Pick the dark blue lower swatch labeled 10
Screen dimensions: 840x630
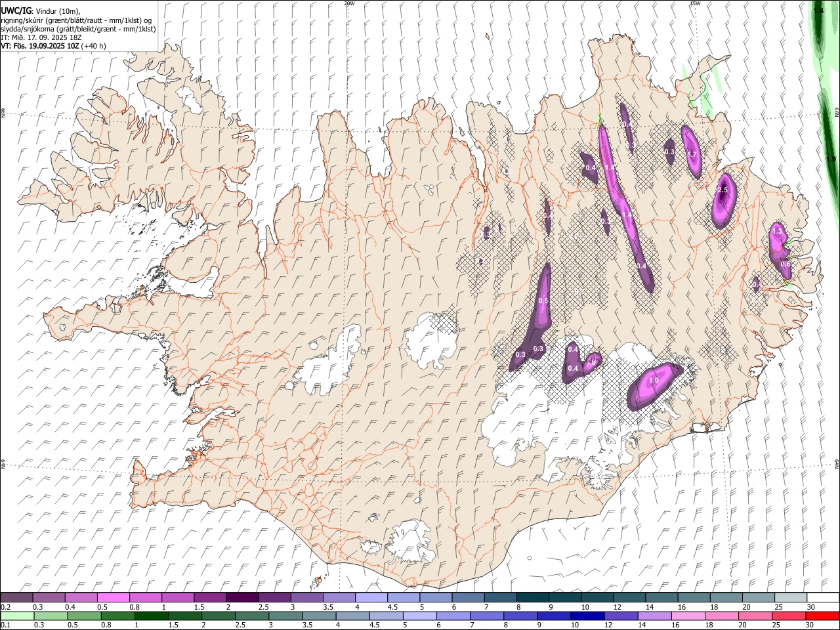[587, 616]
